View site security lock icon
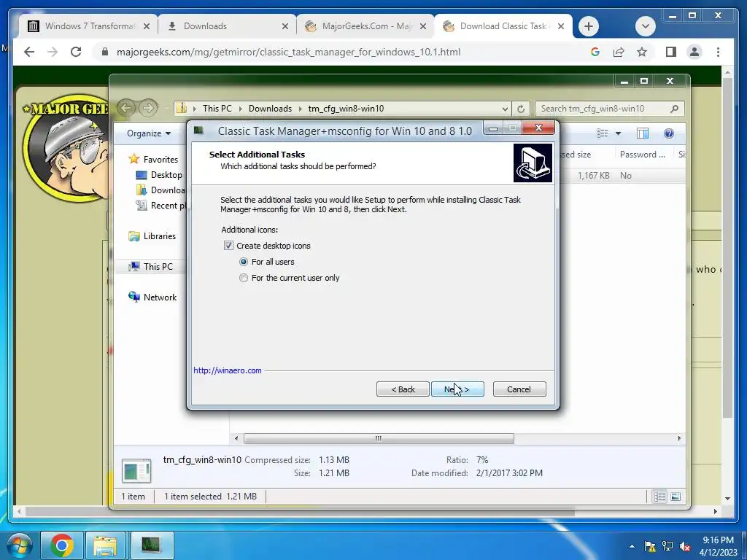The image size is (747, 560). click(105, 52)
